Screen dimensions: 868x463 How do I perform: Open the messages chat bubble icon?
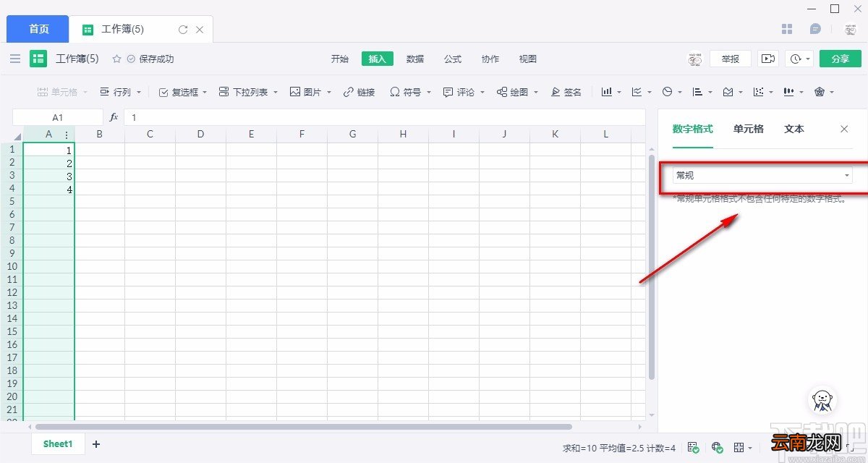pos(815,29)
